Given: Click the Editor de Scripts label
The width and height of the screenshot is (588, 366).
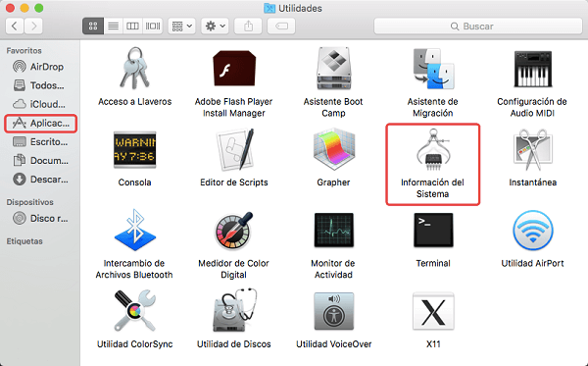Looking at the screenshot, I should click(234, 183).
